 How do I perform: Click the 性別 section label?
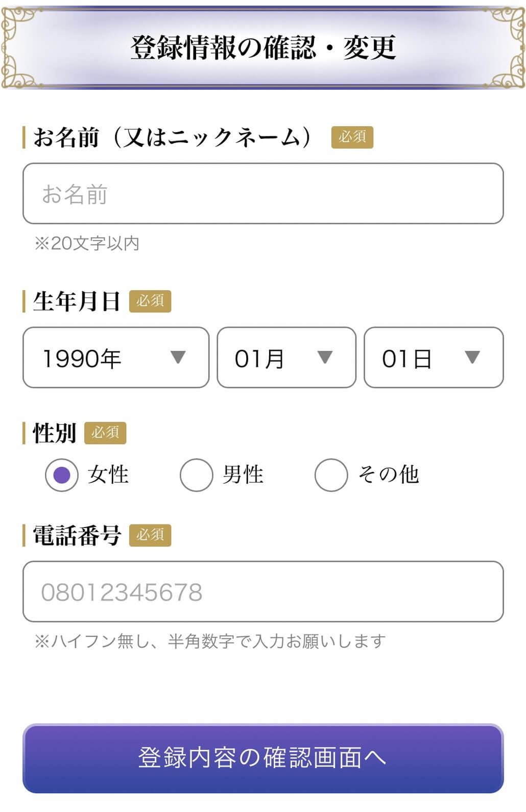(x=54, y=433)
